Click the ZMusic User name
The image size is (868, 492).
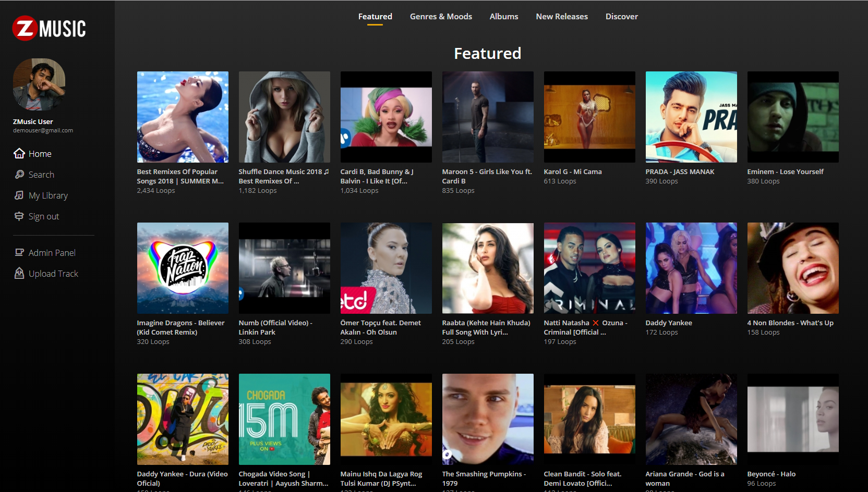[x=33, y=121]
